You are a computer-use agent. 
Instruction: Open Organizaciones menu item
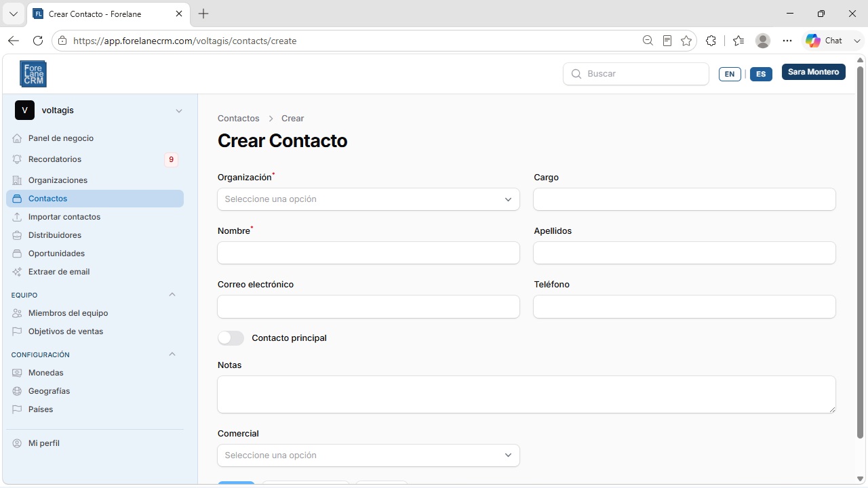tap(95, 180)
